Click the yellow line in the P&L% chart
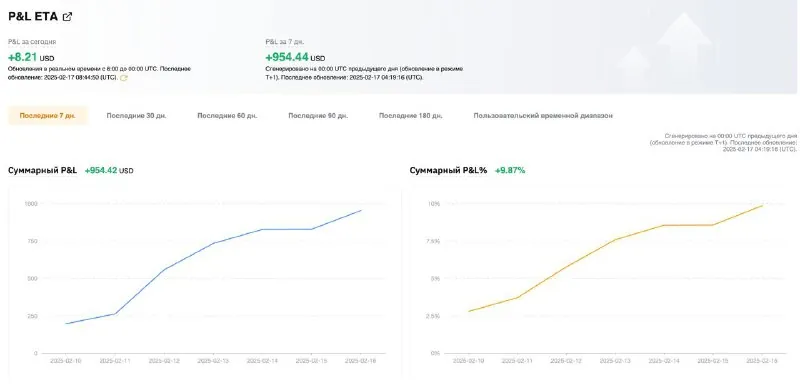The height and width of the screenshot is (384, 800). click(x=615, y=239)
